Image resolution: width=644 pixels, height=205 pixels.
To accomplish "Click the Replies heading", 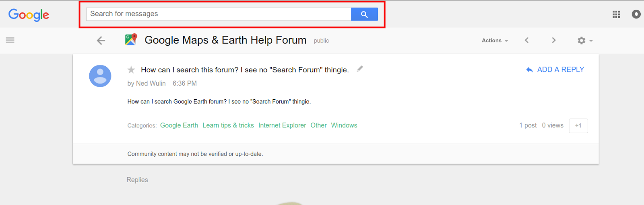I will pyautogui.click(x=137, y=180).
